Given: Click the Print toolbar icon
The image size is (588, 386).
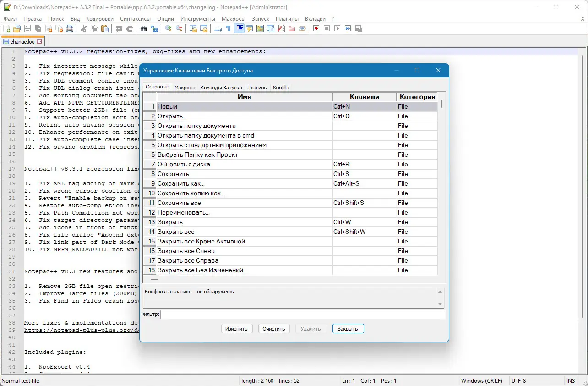Looking at the screenshot, I should (70, 28).
